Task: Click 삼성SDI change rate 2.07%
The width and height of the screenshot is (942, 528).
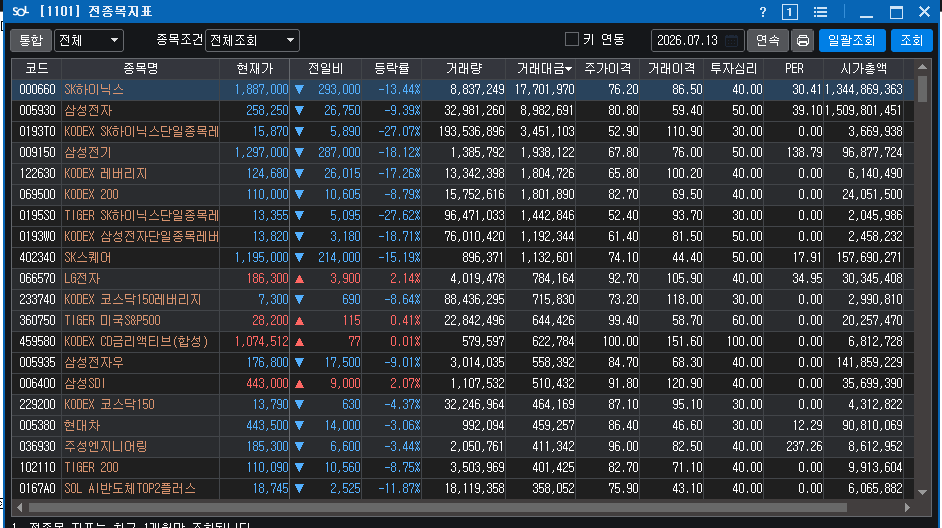Action: coord(405,384)
